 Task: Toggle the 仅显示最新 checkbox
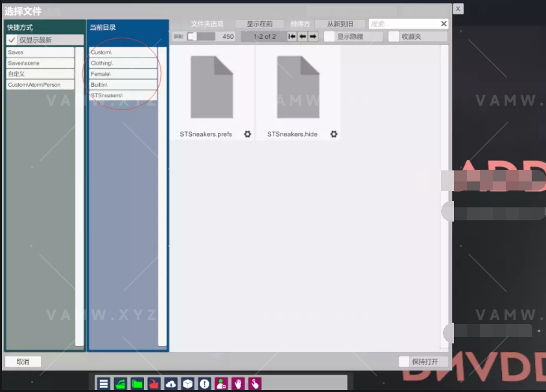tap(12, 40)
